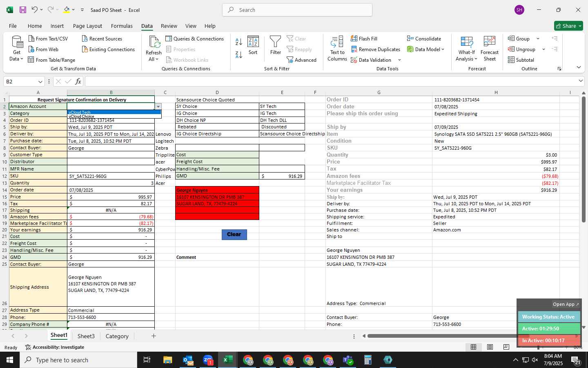This screenshot has height=368, width=588.
Task: Click the Undo arrow icon
Action: pyautogui.click(x=35, y=10)
